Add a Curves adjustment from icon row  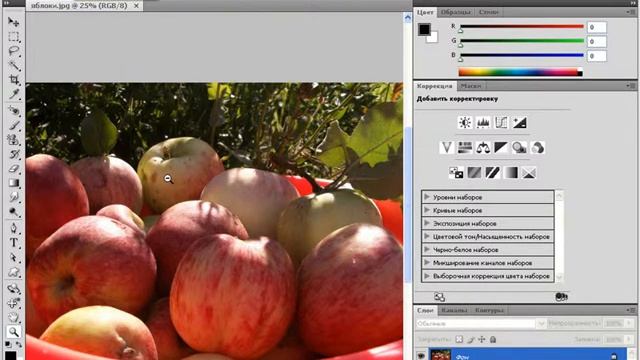pos(501,122)
